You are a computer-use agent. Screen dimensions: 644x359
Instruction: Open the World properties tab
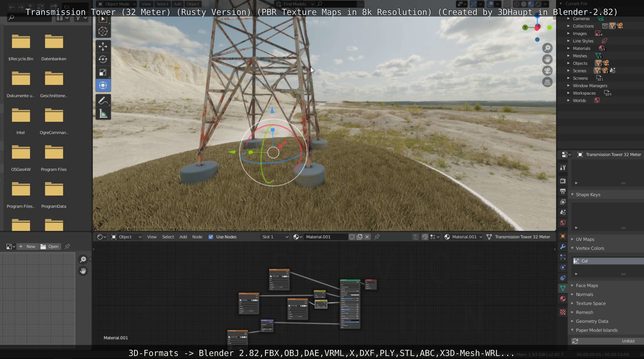click(563, 223)
